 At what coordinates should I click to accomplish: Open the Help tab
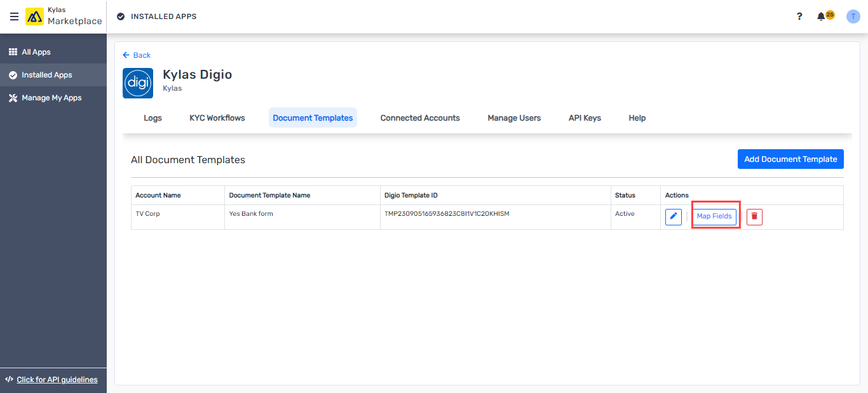(637, 118)
